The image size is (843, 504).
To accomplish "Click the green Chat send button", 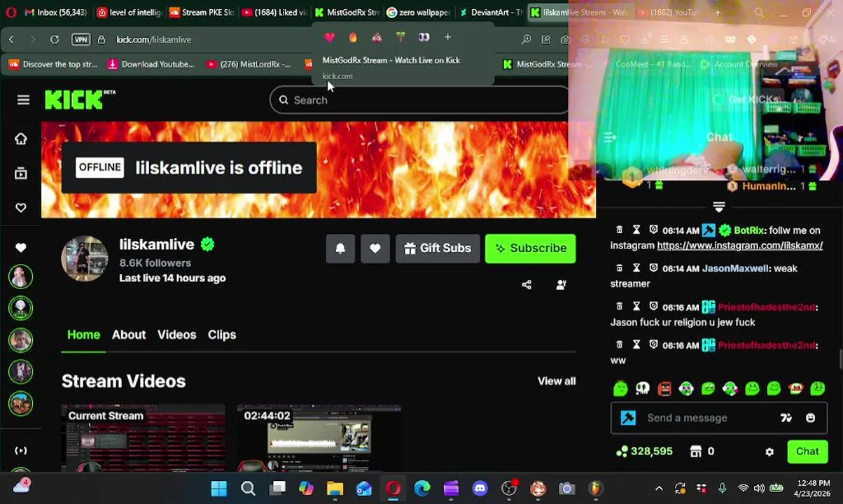I will pos(807,451).
